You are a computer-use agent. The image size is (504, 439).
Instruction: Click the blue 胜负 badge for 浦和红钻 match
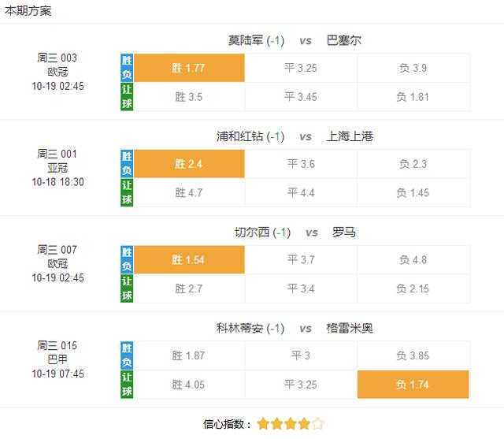(127, 164)
